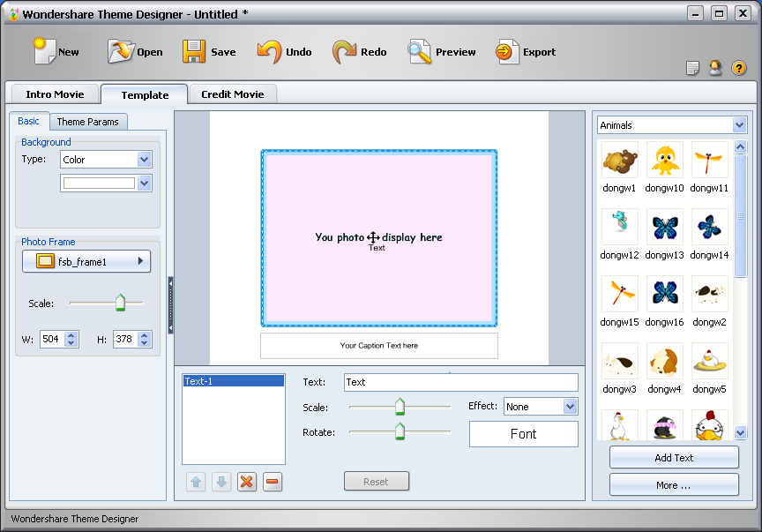Preview the theme with magnifier icon
The height and width of the screenshot is (532, 762).
click(419, 52)
